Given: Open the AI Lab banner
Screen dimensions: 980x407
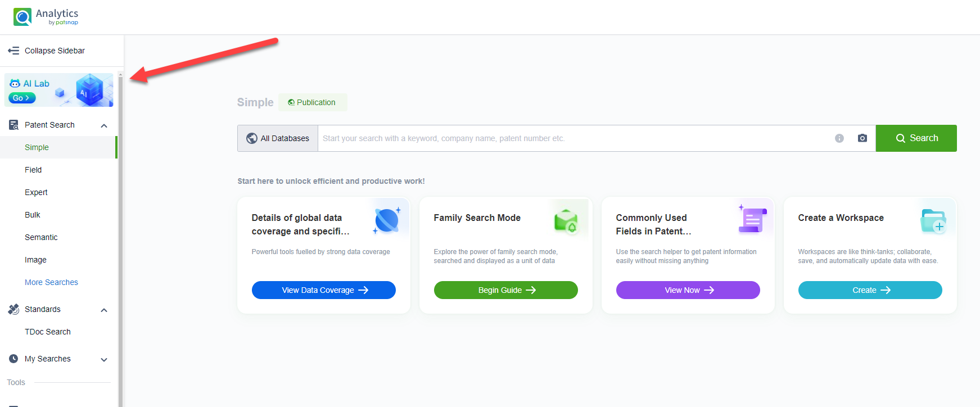Looking at the screenshot, I should coord(59,90).
